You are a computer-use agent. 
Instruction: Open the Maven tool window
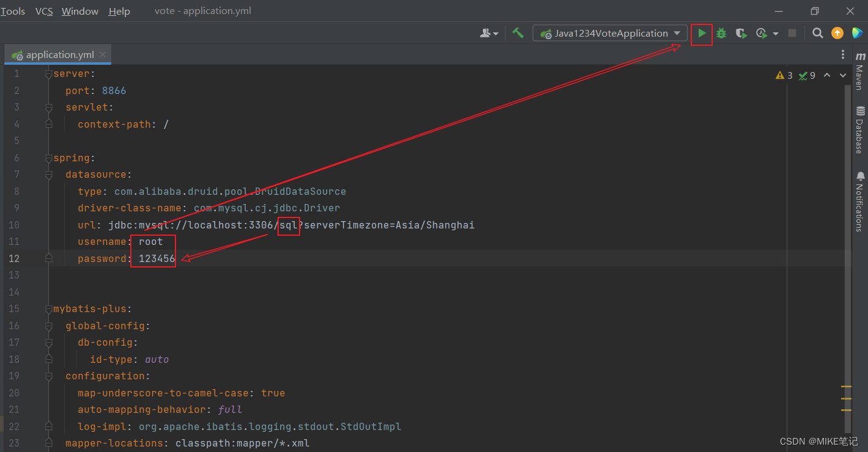click(860, 70)
